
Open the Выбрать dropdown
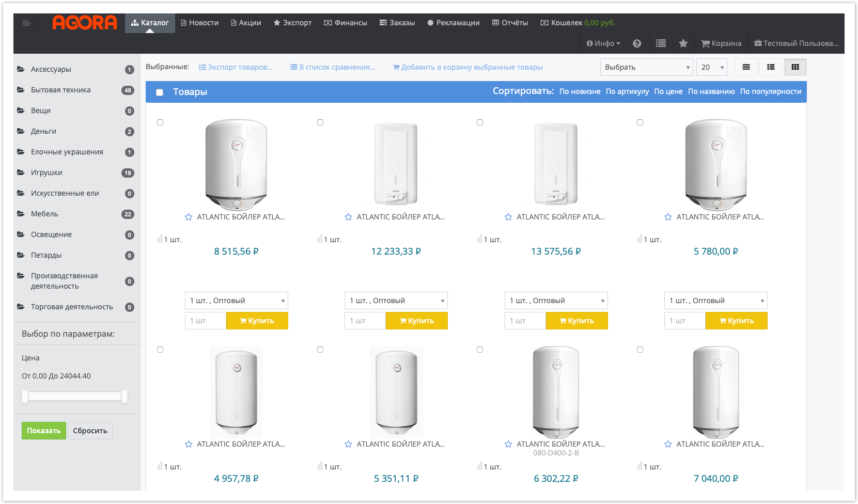646,67
